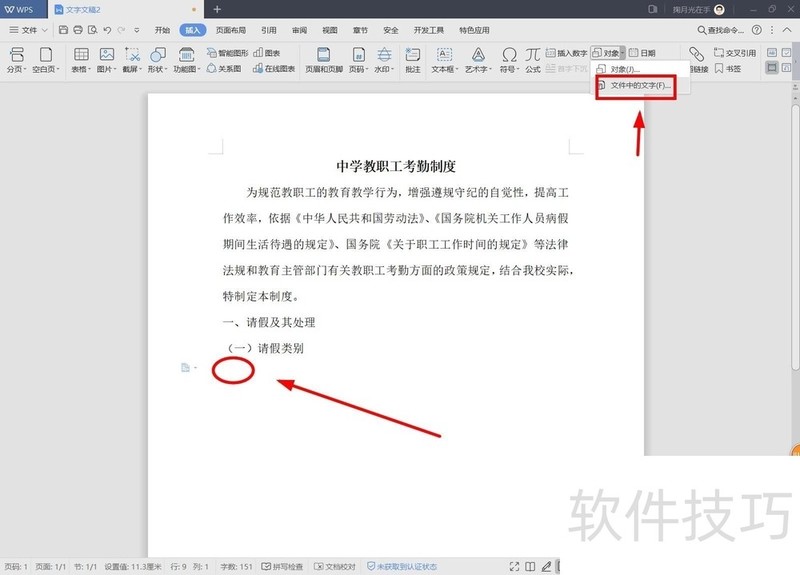Image resolution: width=800 pixels, height=575 pixels.
Task: Click 文档校对 in the status bar
Action: 334,566
